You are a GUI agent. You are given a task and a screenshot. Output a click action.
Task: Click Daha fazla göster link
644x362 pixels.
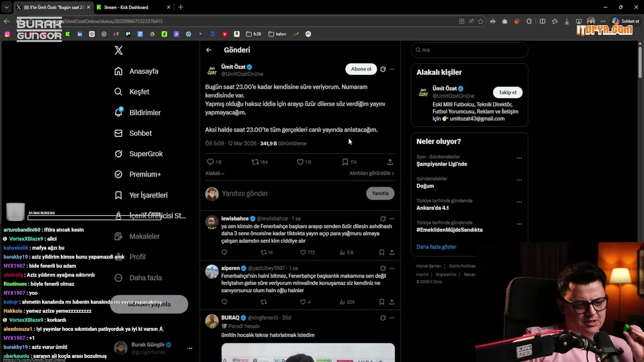tap(436, 247)
